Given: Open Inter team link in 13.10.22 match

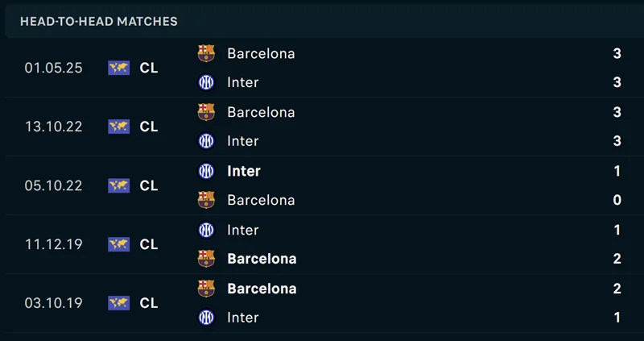Looking at the screenshot, I should point(242,141).
